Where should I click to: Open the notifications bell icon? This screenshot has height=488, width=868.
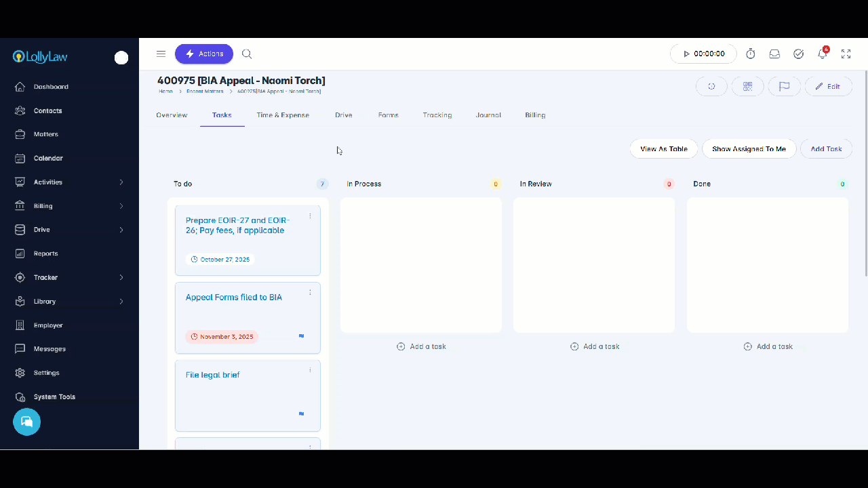click(823, 54)
